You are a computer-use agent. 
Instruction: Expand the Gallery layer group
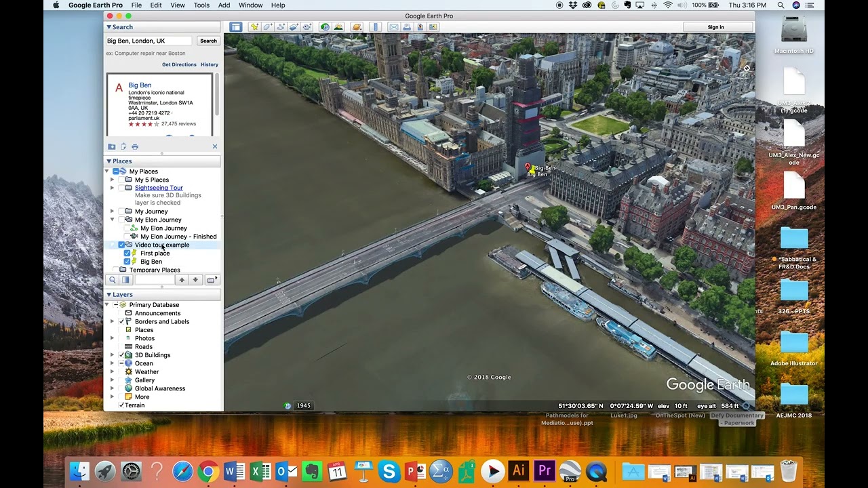pyautogui.click(x=113, y=380)
